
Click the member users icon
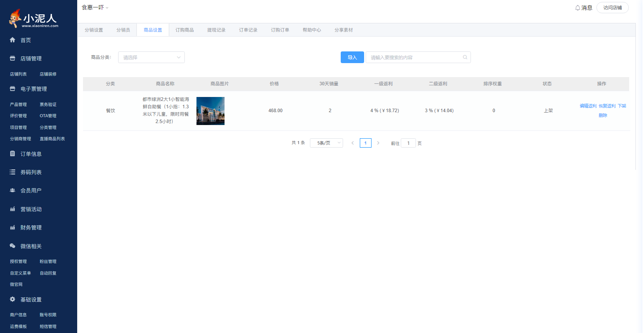tap(12, 190)
